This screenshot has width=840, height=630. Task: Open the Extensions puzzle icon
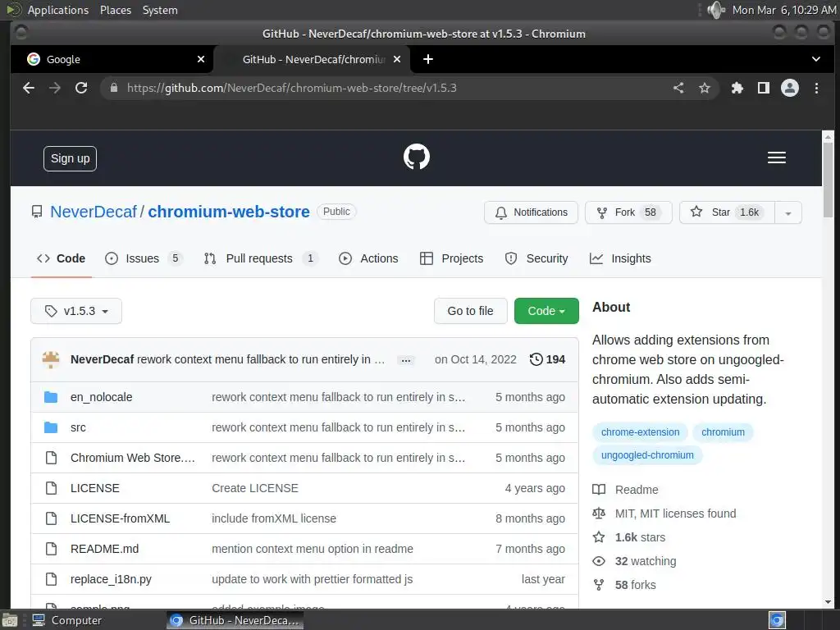(737, 88)
